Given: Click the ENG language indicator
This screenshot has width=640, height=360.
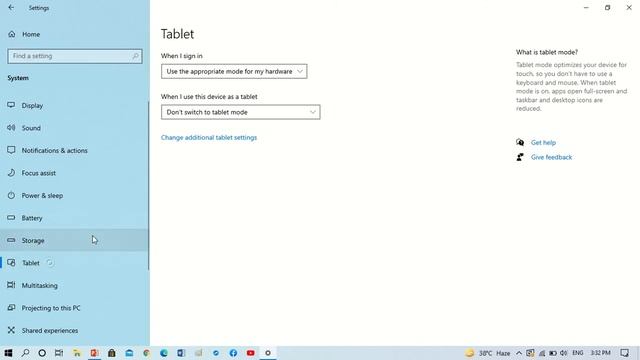Looking at the screenshot, I should click(578, 353).
